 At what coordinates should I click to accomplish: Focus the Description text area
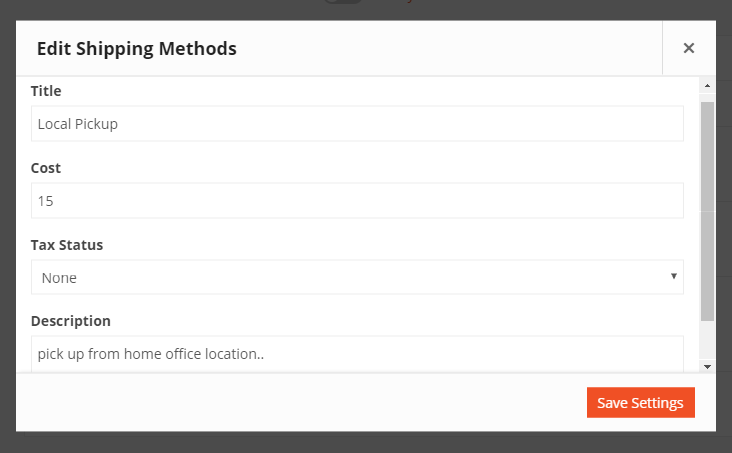[x=357, y=354]
